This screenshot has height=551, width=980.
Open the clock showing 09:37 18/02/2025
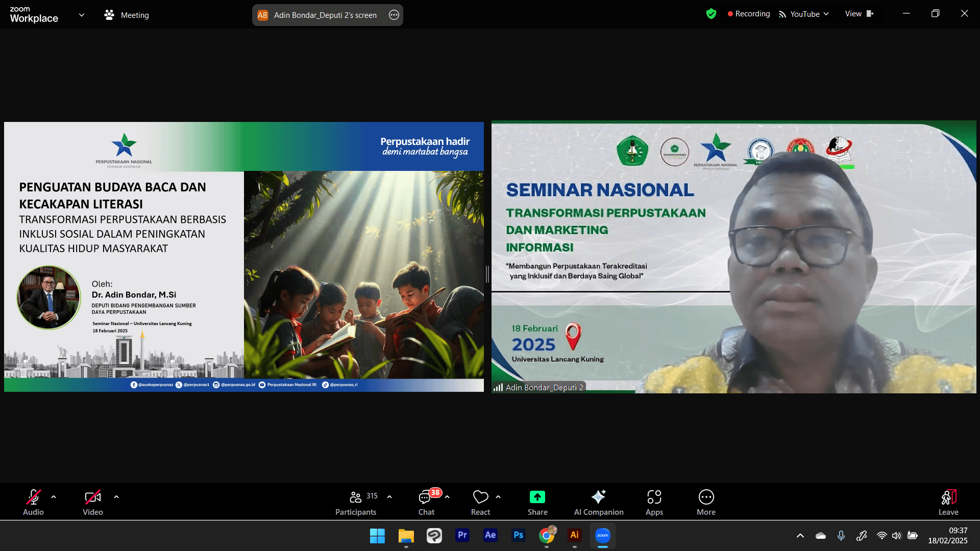click(948, 536)
